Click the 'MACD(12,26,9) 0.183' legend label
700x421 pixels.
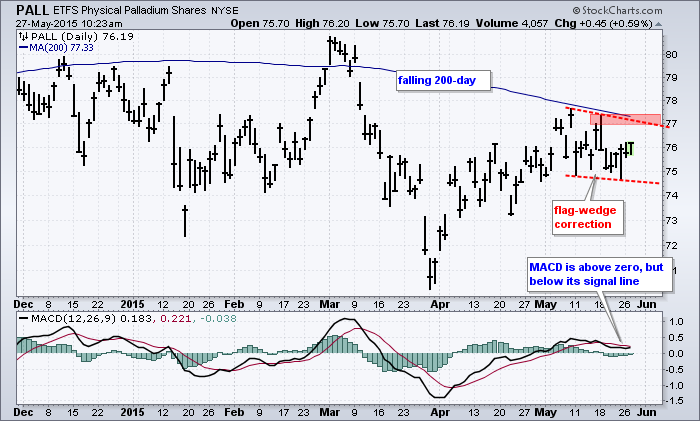[x=85, y=319]
